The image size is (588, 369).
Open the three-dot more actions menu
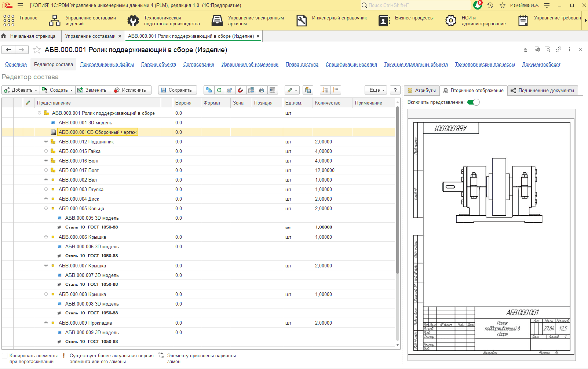[569, 50]
